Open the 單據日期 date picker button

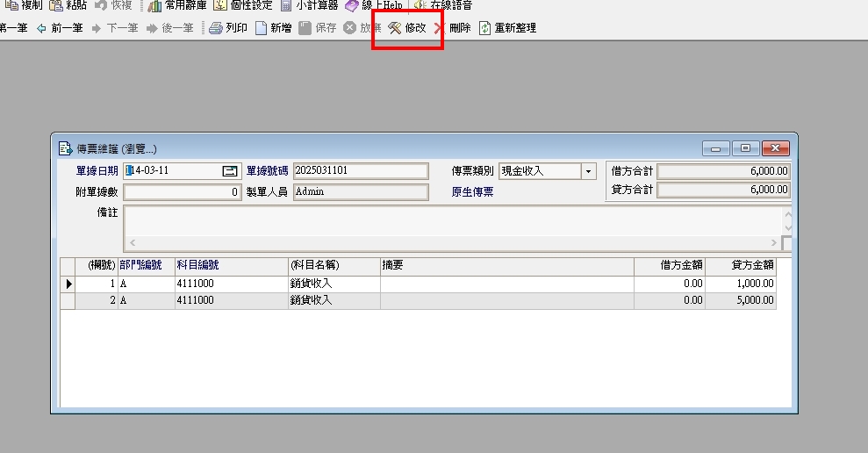[231, 171]
